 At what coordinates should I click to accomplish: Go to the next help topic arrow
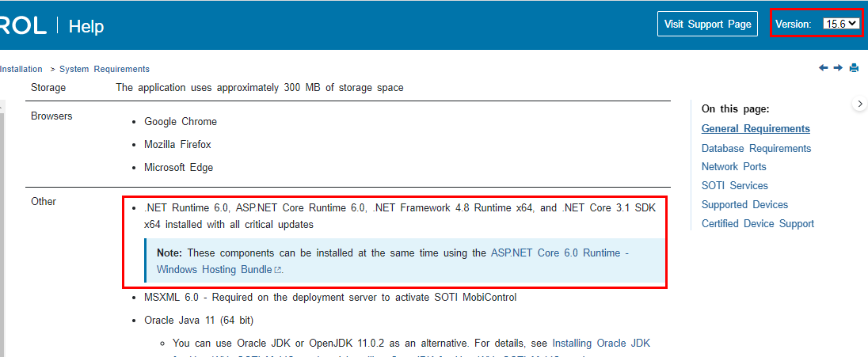tap(838, 68)
